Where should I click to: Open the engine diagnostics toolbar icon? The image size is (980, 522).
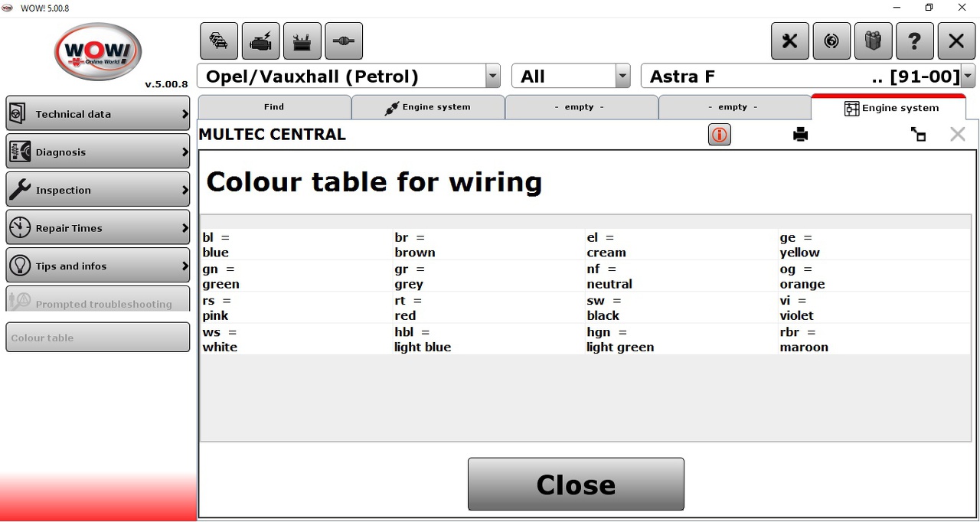coord(260,41)
